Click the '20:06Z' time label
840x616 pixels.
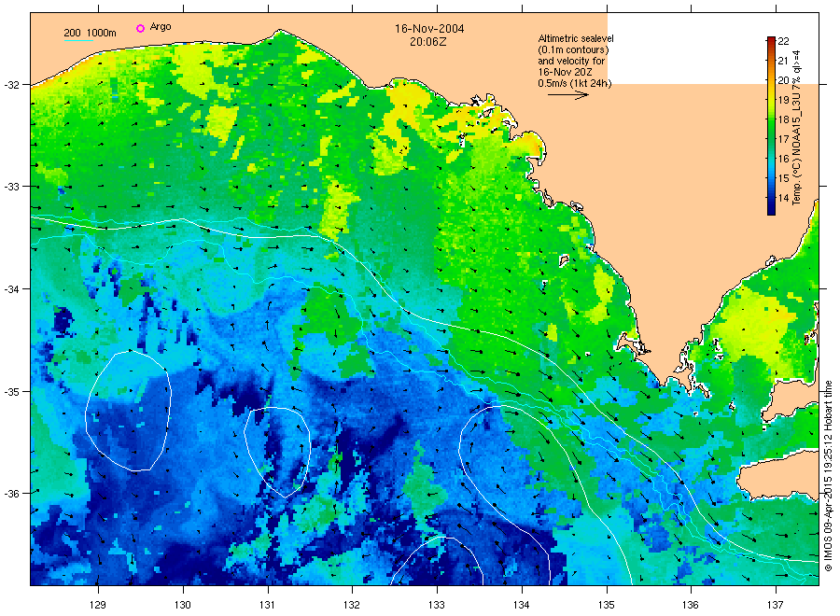click(427, 42)
